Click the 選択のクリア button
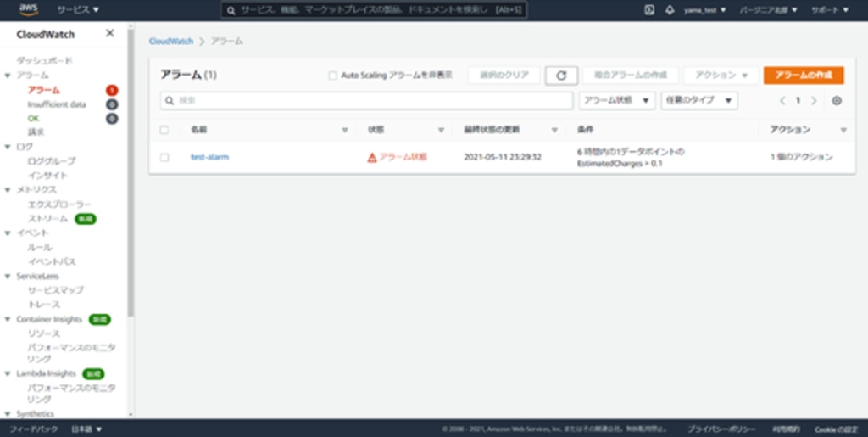This screenshot has height=437, width=868. 504,76
